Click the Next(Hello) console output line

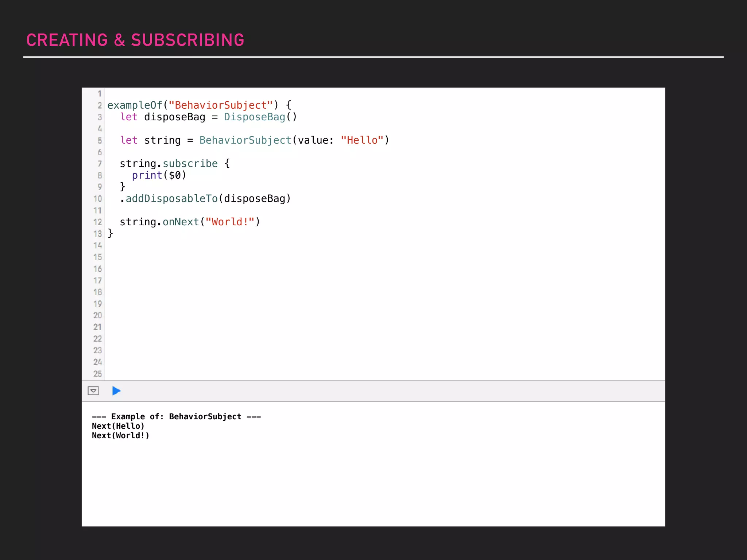[x=118, y=426]
